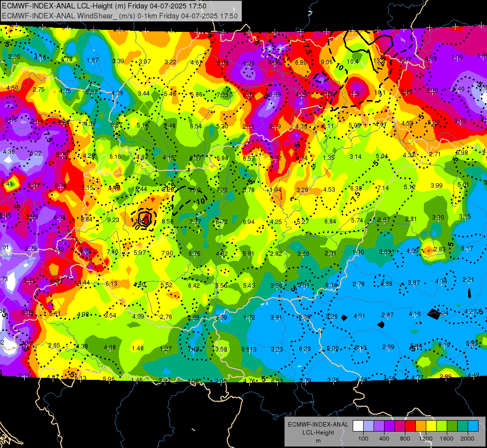Click the legend label 2000
The image size is (487, 448).
click(x=468, y=439)
